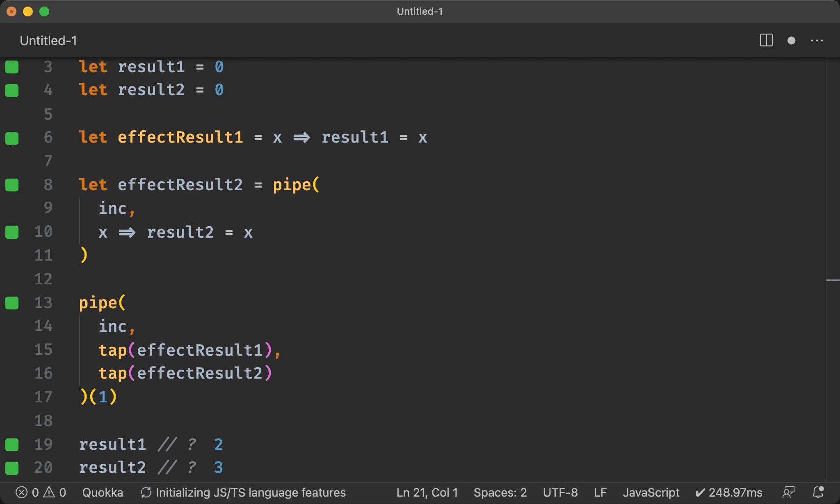
Task: Click the 248.97ms Quokka timing indicator
Action: pyautogui.click(x=729, y=492)
